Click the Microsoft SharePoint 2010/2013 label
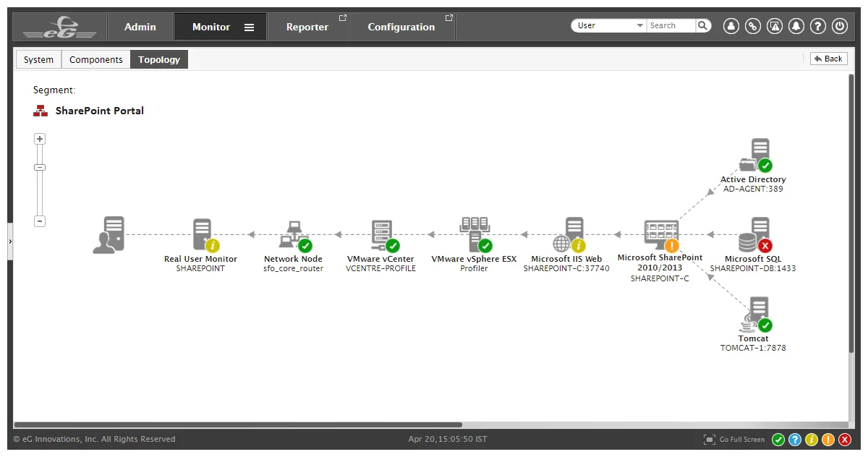This screenshot has width=868, height=457. point(660,262)
